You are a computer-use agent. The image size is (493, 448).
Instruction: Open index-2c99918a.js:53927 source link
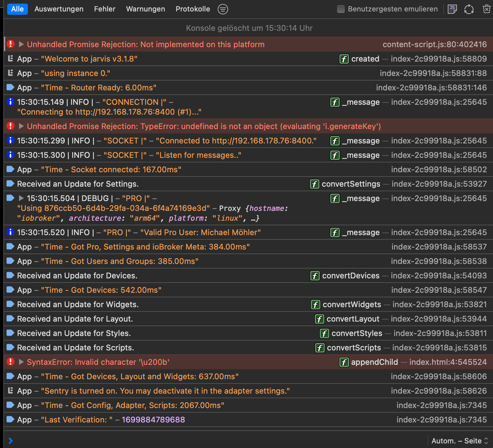click(439, 184)
